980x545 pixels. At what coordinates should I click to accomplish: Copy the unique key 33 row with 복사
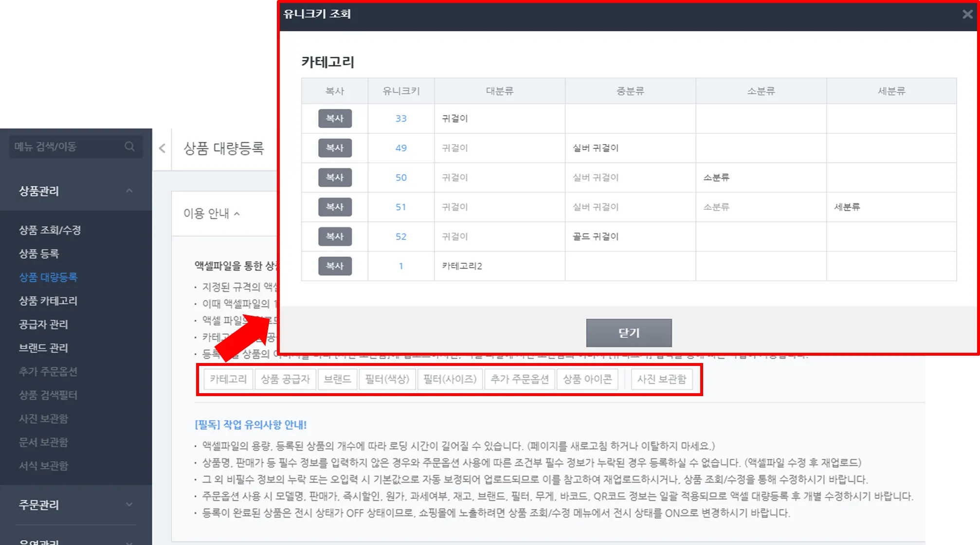335,118
